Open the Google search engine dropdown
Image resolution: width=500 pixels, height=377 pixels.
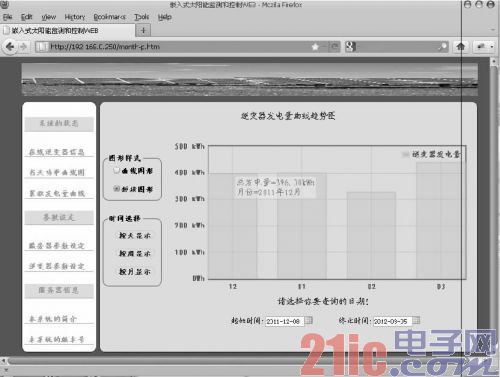351,47
